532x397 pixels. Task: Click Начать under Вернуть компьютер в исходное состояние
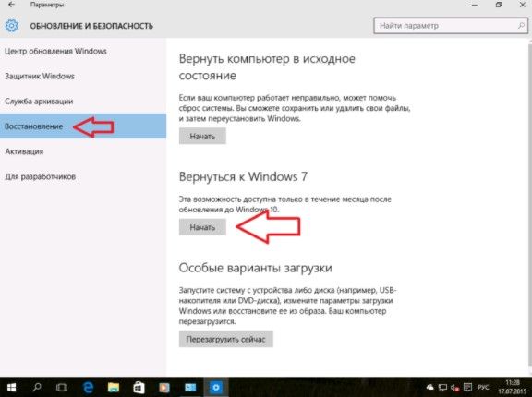(202, 137)
